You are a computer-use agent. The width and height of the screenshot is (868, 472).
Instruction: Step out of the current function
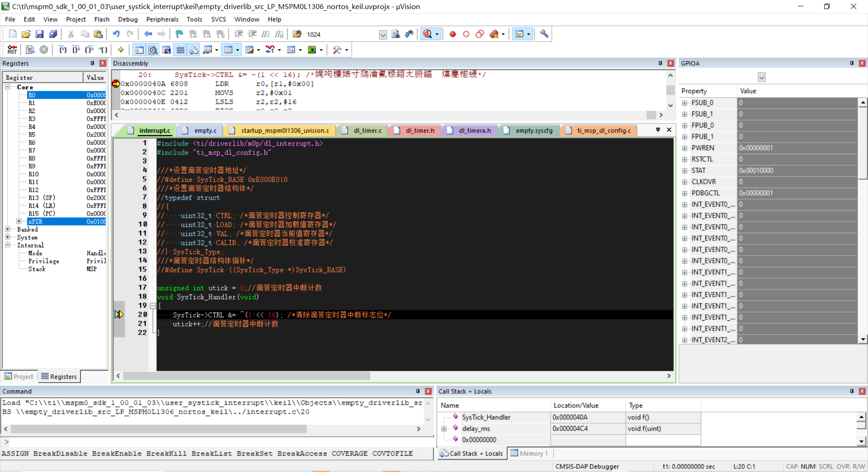[x=90, y=50]
